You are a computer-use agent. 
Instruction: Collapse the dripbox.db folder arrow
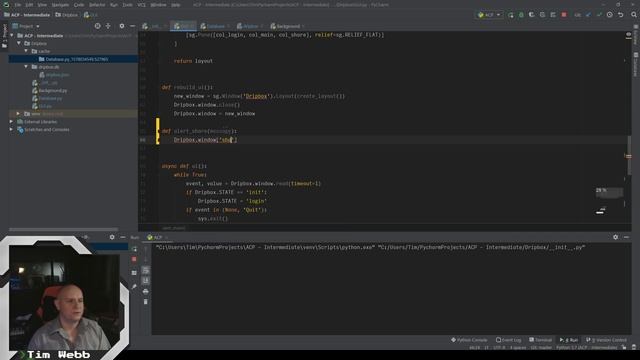pyautogui.click(x=26, y=67)
